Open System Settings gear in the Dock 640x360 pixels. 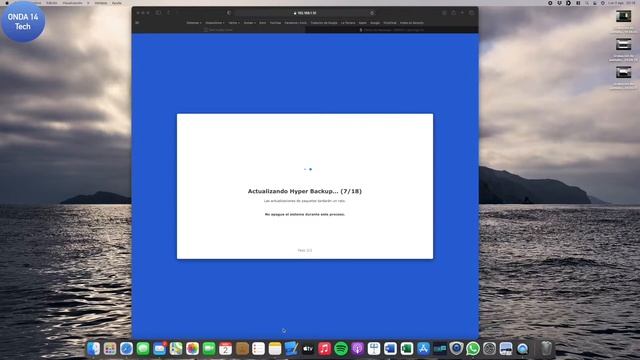pos(489,349)
